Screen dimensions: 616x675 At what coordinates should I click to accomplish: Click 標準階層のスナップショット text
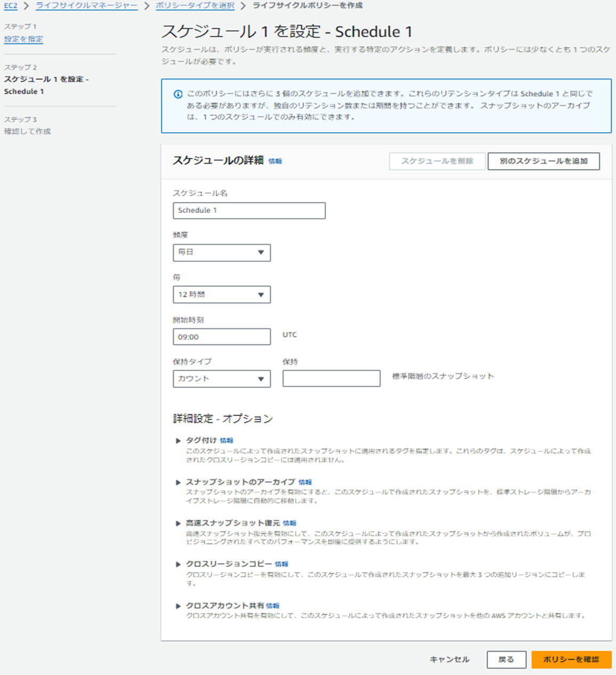[x=443, y=376]
